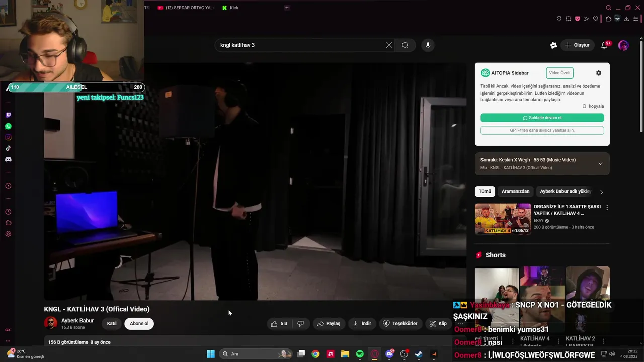644x362 pixels.
Task: Open the toolbar extensions cube icon
Action: click(608, 19)
